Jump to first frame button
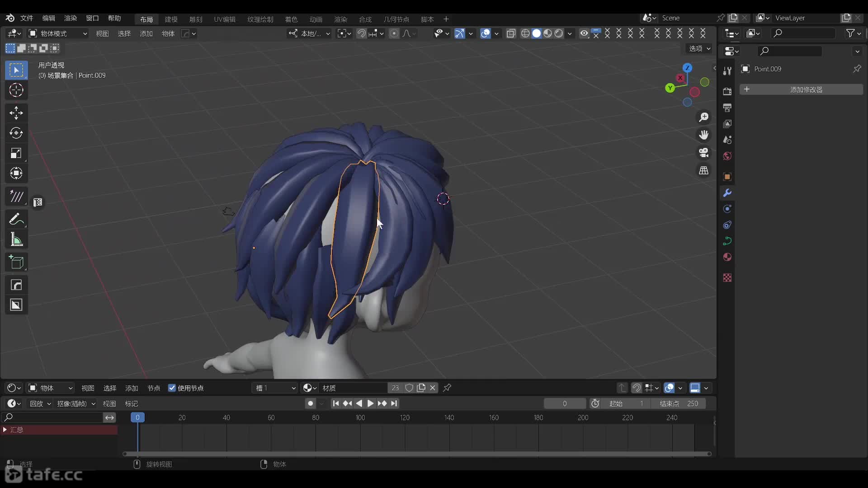 pyautogui.click(x=335, y=404)
